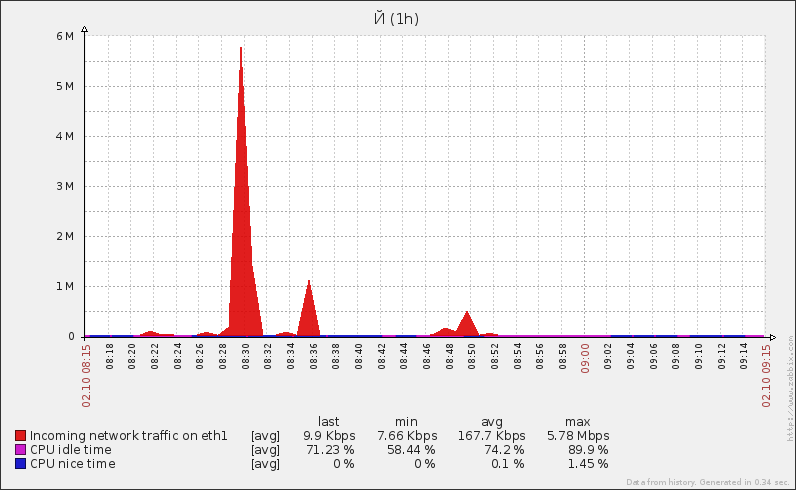Click the [avg] tag in the CPU idle time row
The height and width of the screenshot is (490, 796).
tap(265, 450)
